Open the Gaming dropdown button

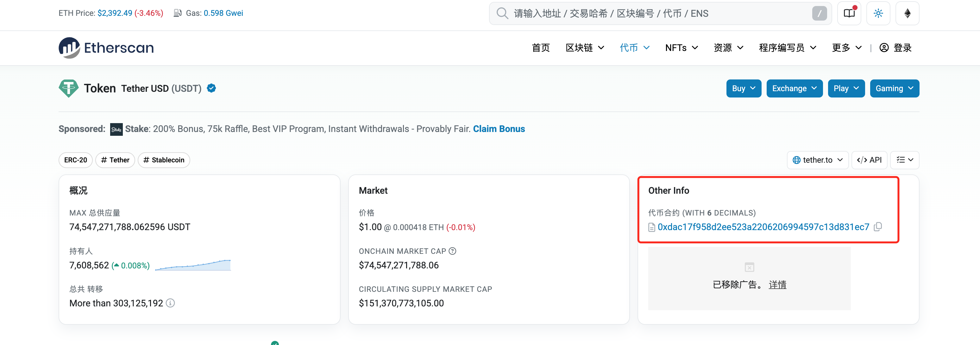point(895,89)
